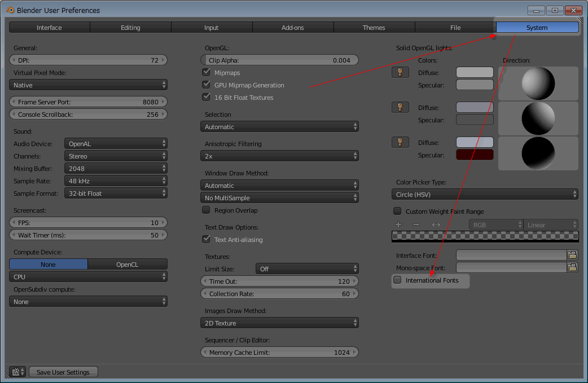Switch to the Input tab
This screenshot has height=383, width=588.
pos(212,27)
